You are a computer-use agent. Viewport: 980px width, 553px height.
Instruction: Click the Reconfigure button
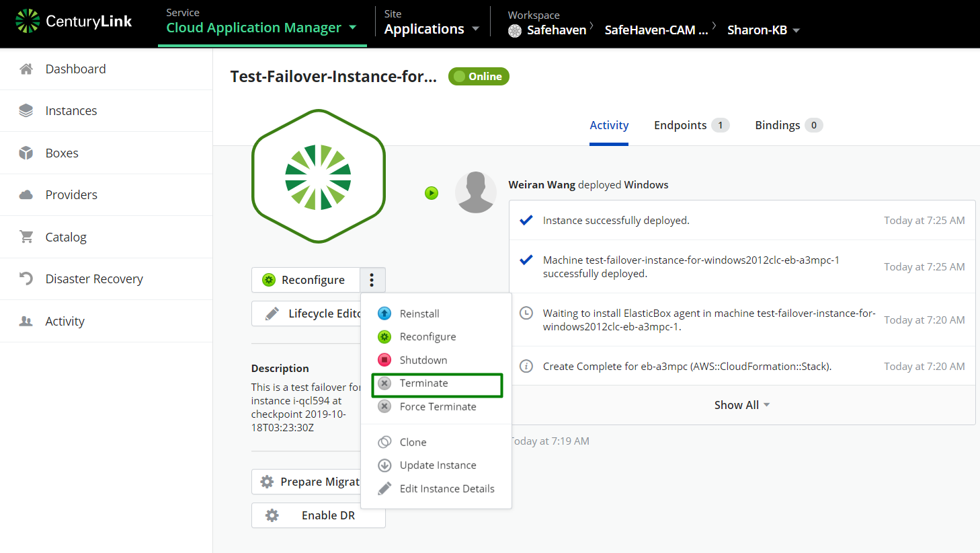[306, 280]
